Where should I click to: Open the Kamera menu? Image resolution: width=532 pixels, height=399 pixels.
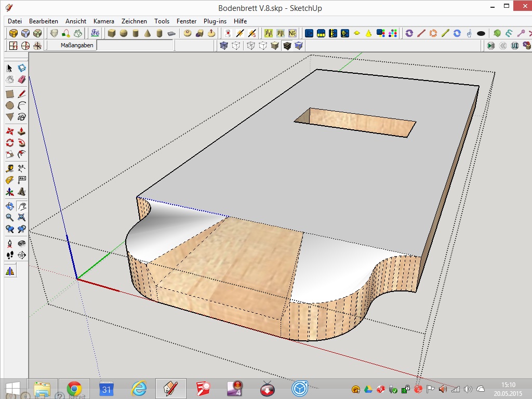pyautogui.click(x=103, y=21)
